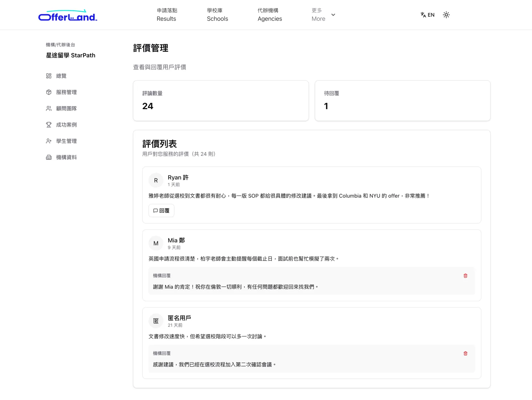Open 申請落點 Results nav item

[x=167, y=15]
